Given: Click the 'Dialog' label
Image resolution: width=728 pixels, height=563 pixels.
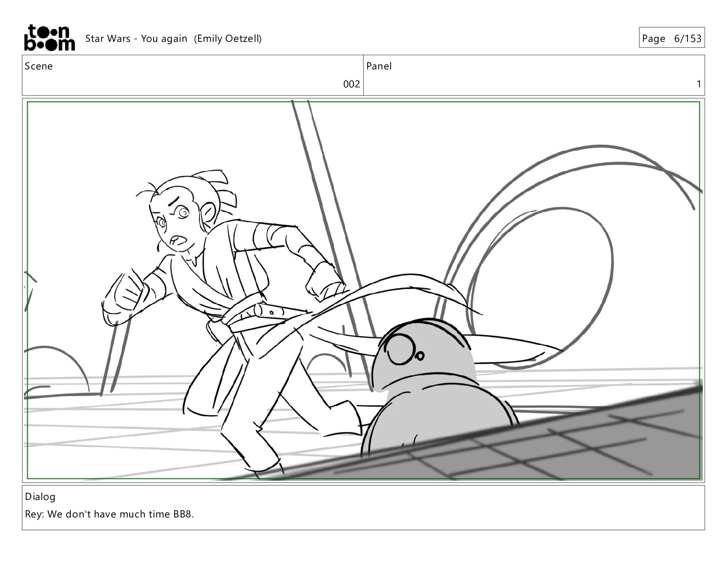Looking at the screenshot, I should point(40,497).
